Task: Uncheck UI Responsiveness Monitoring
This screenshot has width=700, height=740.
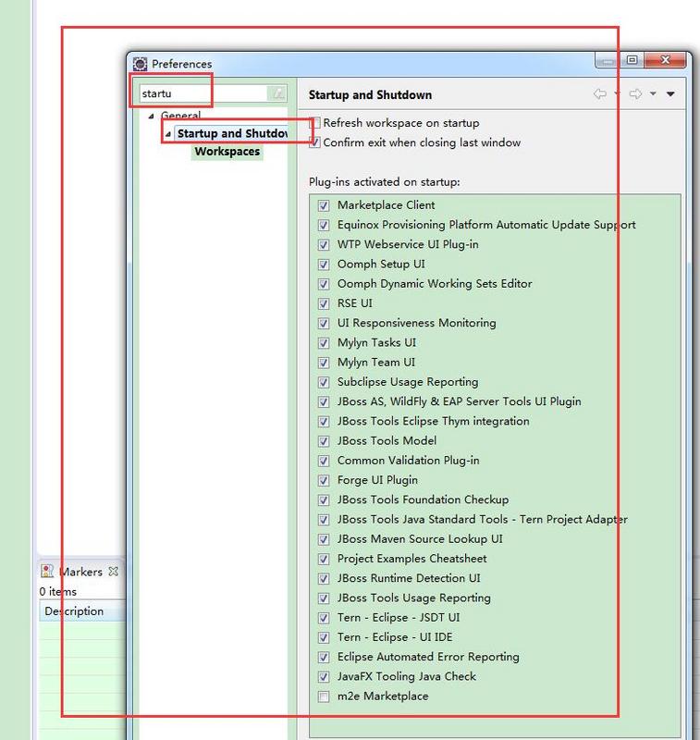Action: click(x=324, y=323)
